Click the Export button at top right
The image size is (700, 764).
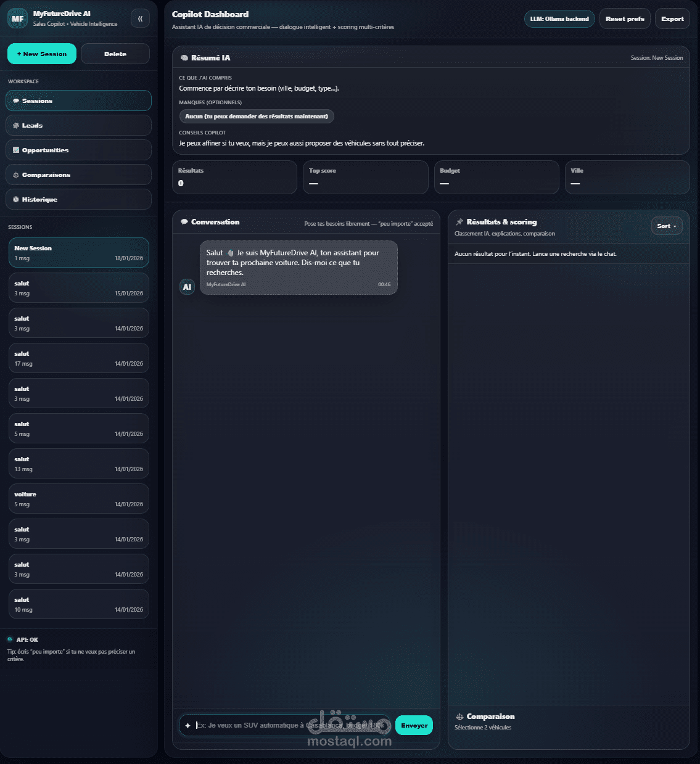point(672,18)
